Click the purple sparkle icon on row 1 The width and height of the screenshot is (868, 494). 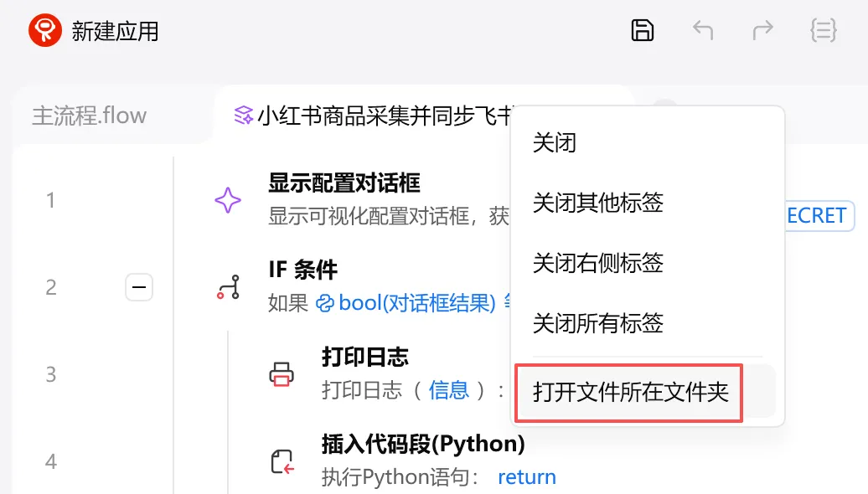pos(228,200)
